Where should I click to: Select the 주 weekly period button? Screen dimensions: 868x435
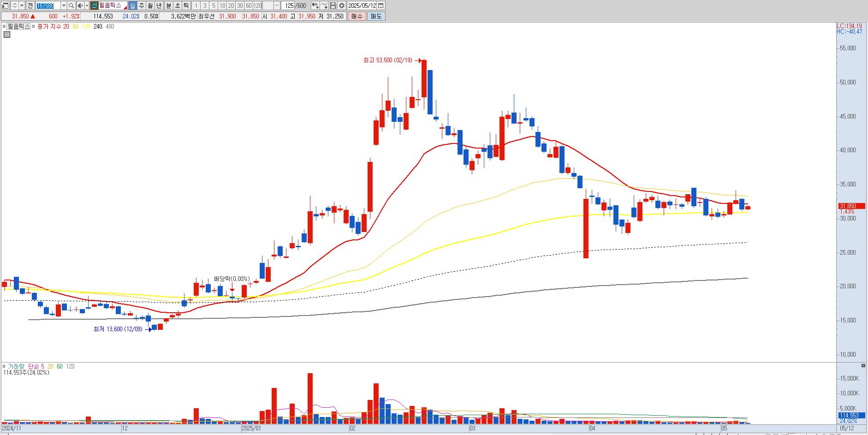[142, 6]
